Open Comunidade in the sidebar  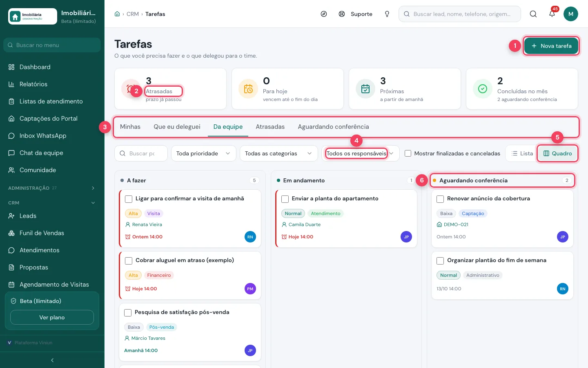click(52, 170)
